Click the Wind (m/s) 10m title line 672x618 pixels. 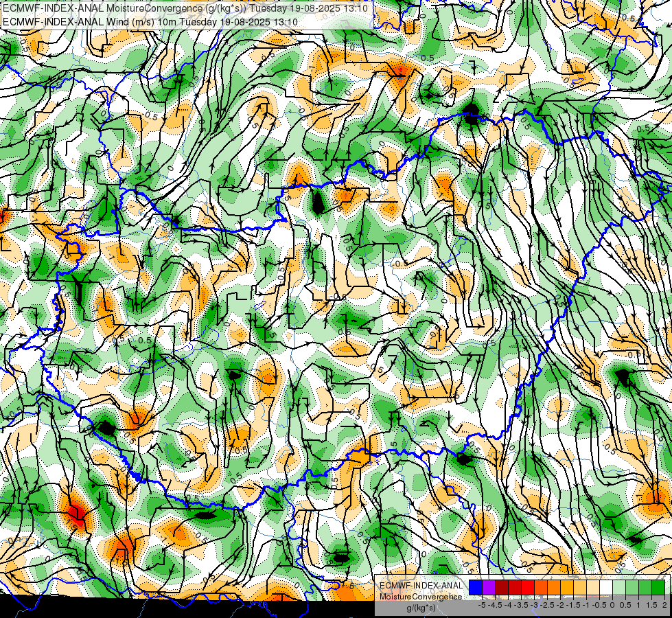coord(150,22)
